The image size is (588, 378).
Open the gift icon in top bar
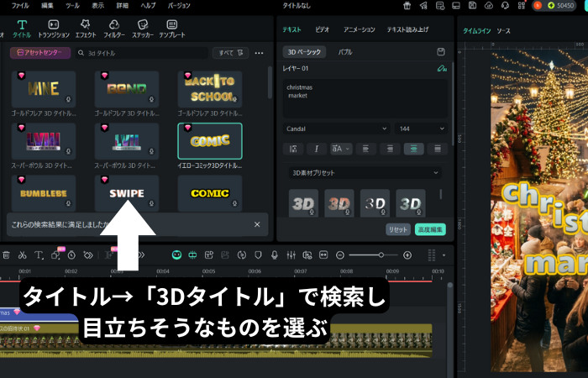pos(407,5)
